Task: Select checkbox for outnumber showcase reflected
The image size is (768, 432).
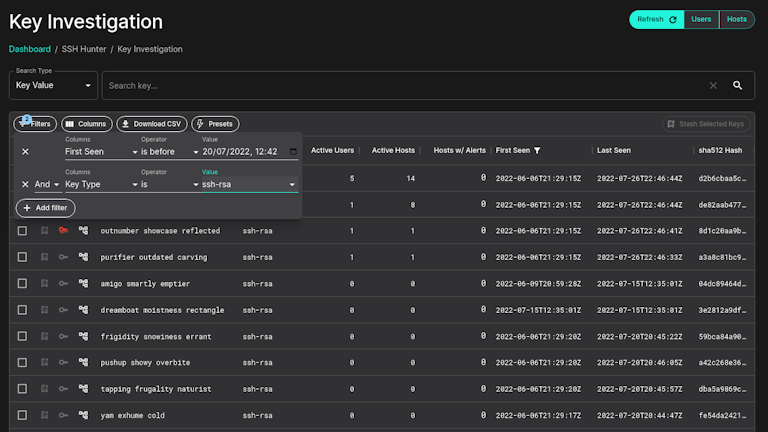Action: tap(22, 231)
